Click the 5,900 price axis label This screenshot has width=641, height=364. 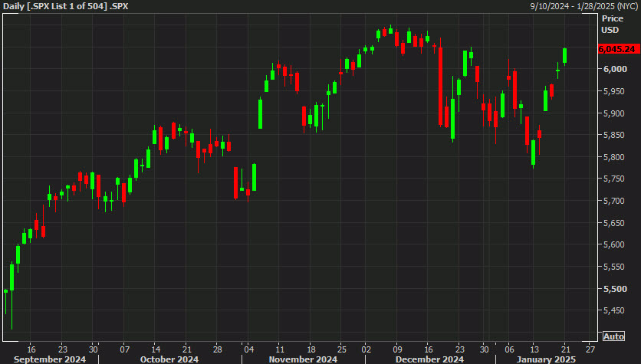pos(615,113)
